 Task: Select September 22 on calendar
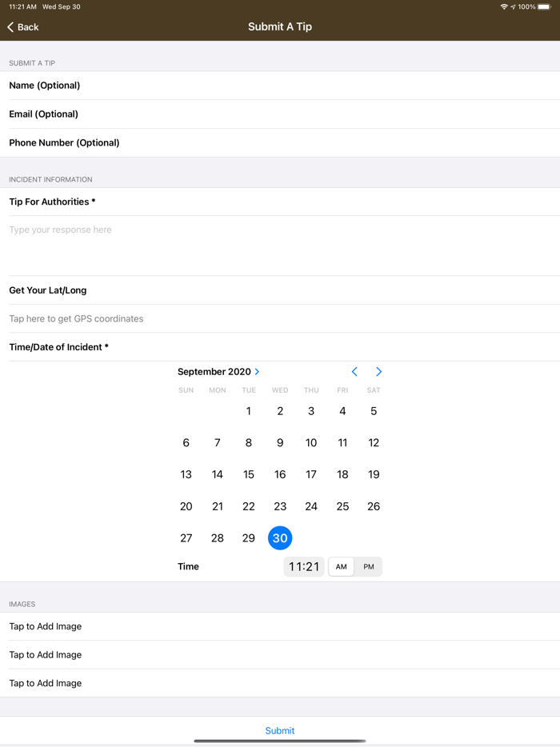click(x=248, y=506)
